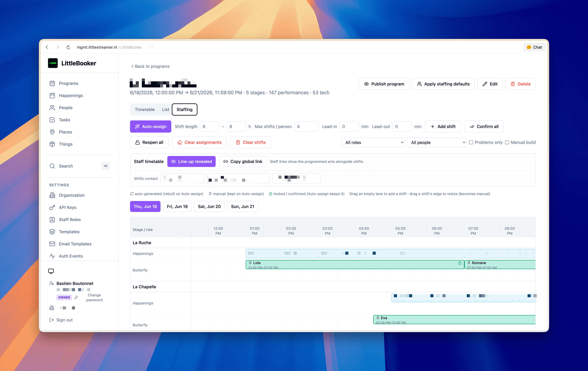Select the Sat, Jun 20 day tab
588x371 pixels.
coord(209,206)
